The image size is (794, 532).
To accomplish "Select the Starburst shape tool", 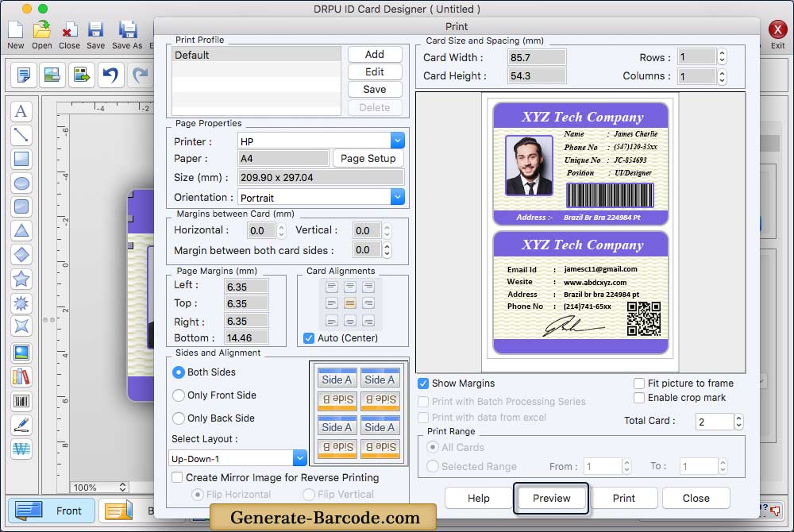I will coord(21,303).
